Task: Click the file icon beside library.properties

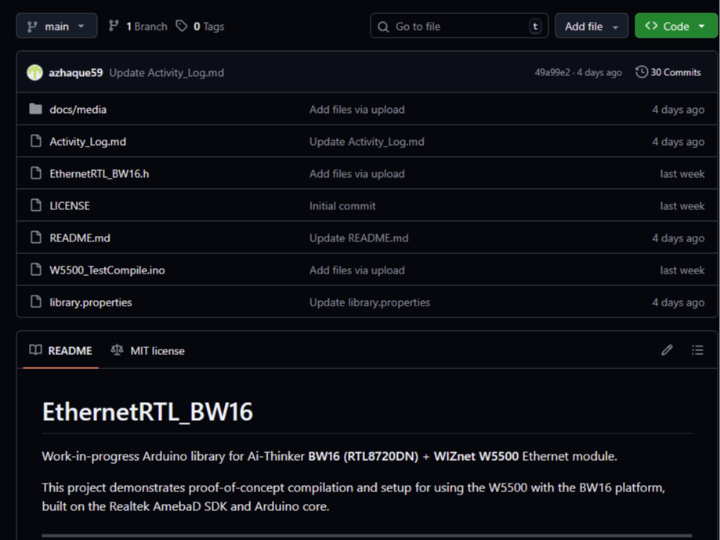Action: pos(36,302)
